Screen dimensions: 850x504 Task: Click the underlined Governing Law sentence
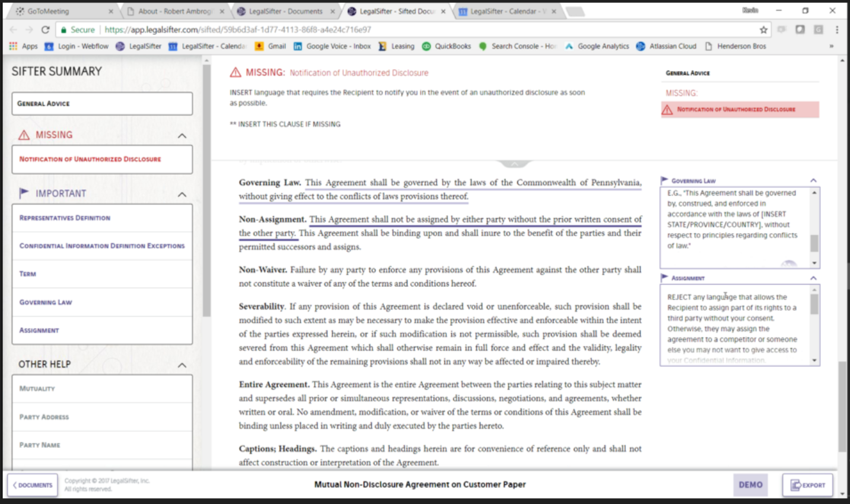tap(440, 190)
